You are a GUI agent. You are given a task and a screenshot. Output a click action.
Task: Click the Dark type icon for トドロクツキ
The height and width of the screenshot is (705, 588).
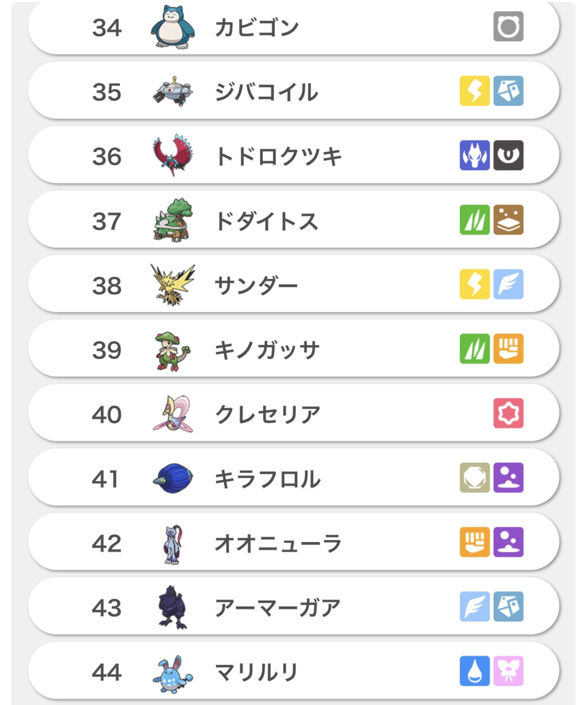pyautogui.click(x=508, y=155)
